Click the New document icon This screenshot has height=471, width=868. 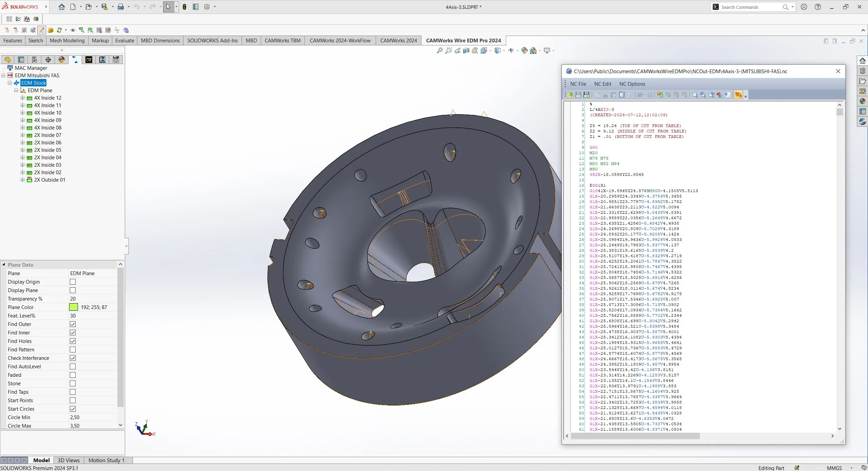coord(73,7)
